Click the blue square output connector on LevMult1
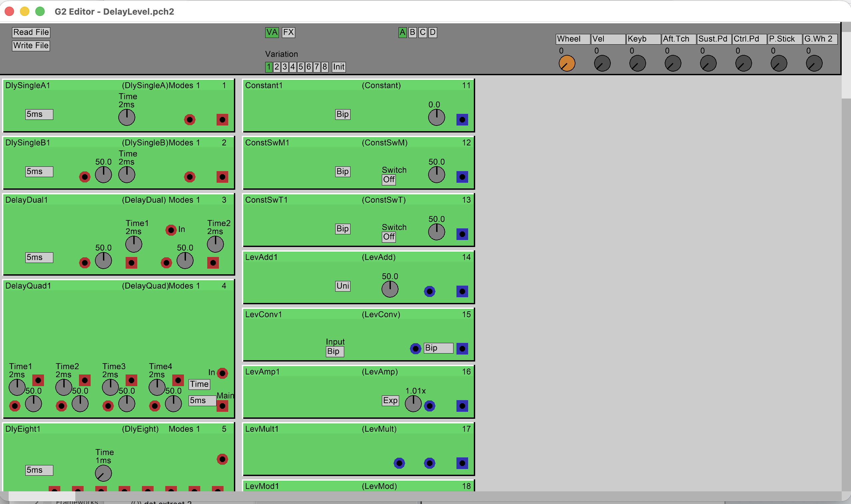Screen dimensions: 851x504 point(462,463)
